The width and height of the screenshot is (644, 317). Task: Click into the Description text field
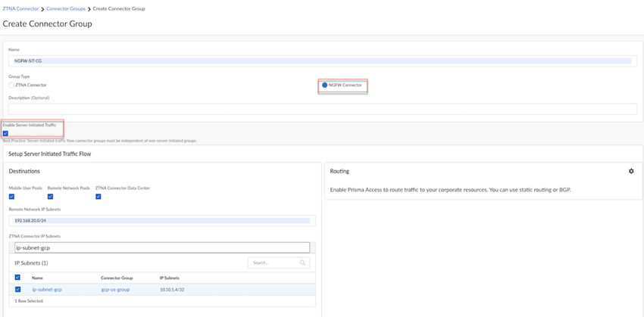[322, 109]
